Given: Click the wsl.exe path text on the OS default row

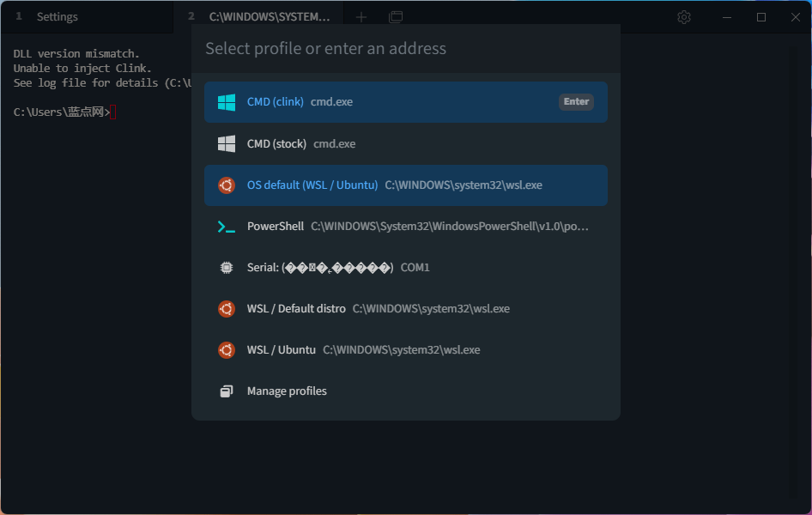Looking at the screenshot, I should pyautogui.click(x=464, y=185).
